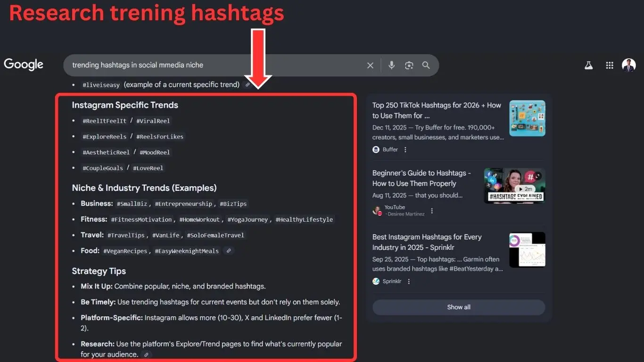Open Search Labs flask icon
Screen dimensions: 644x362
(588, 66)
